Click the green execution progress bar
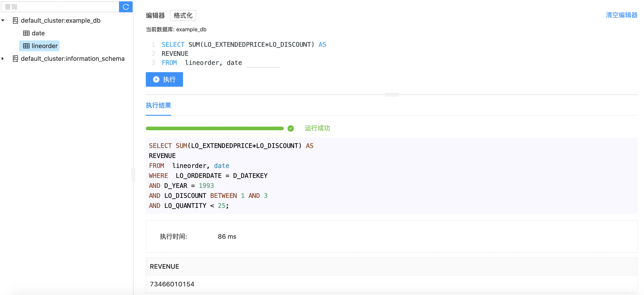Image resolution: width=644 pixels, height=295 pixels. click(215, 128)
